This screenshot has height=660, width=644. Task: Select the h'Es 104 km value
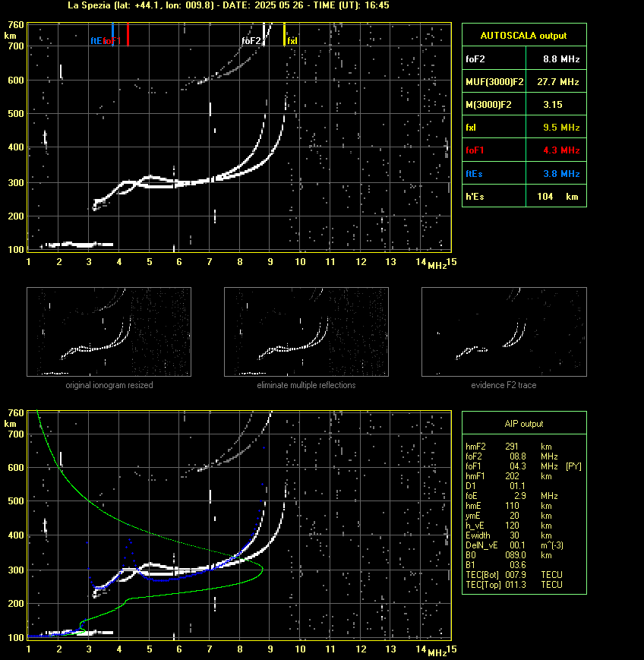pyautogui.click(x=557, y=196)
